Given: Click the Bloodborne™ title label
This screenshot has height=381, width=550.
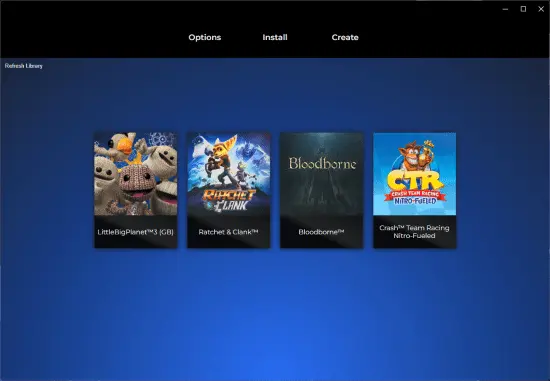Looking at the screenshot, I should (x=321, y=232).
